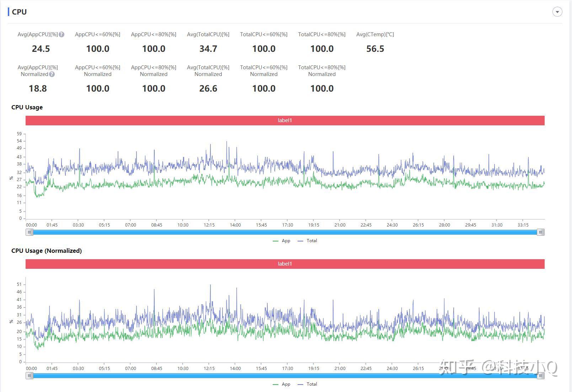Click right handle of Normalized chart range slider

[x=541, y=376]
